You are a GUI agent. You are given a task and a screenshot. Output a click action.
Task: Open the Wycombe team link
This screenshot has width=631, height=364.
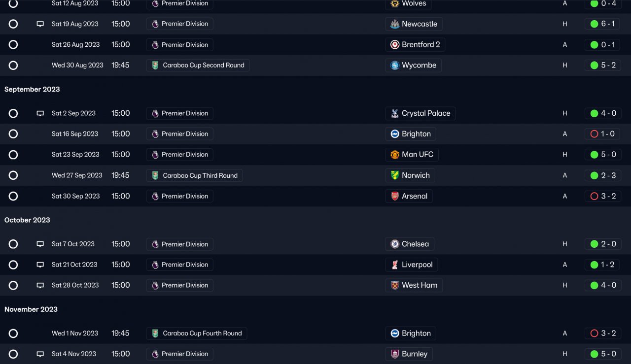(x=419, y=66)
